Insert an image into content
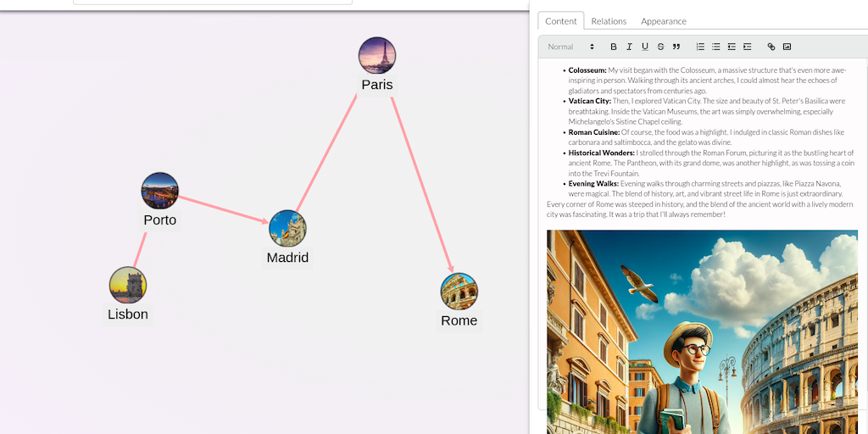Image resolution: width=868 pixels, height=434 pixels. (787, 47)
